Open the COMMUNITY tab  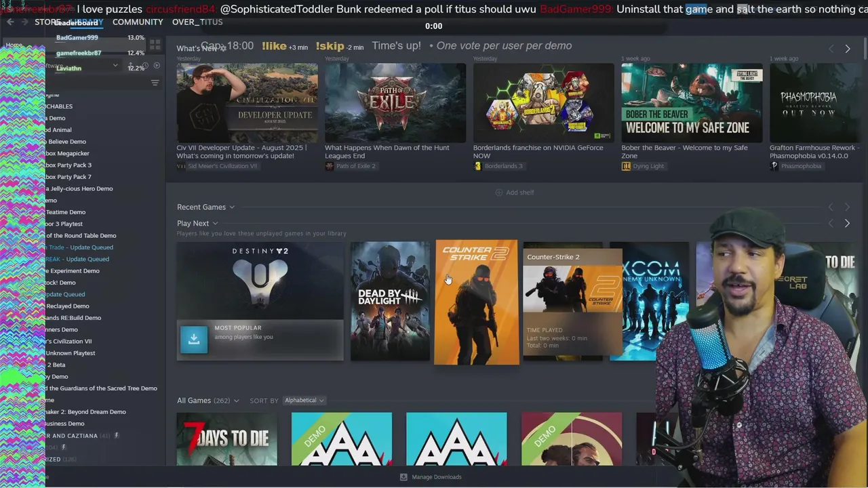click(x=138, y=22)
